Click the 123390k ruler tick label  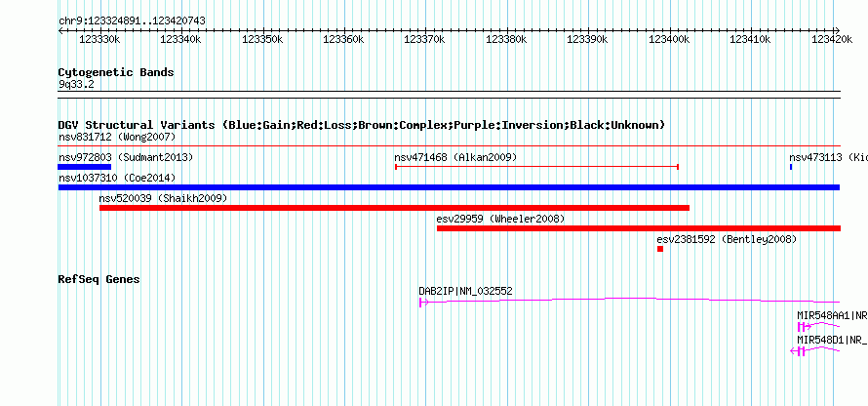(587, 40)
